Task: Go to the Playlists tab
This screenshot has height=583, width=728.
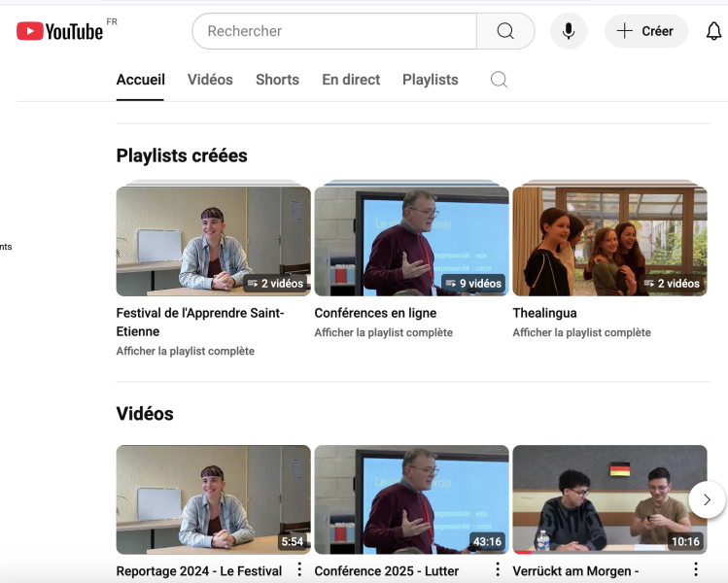Action: [x=430, y=80]
